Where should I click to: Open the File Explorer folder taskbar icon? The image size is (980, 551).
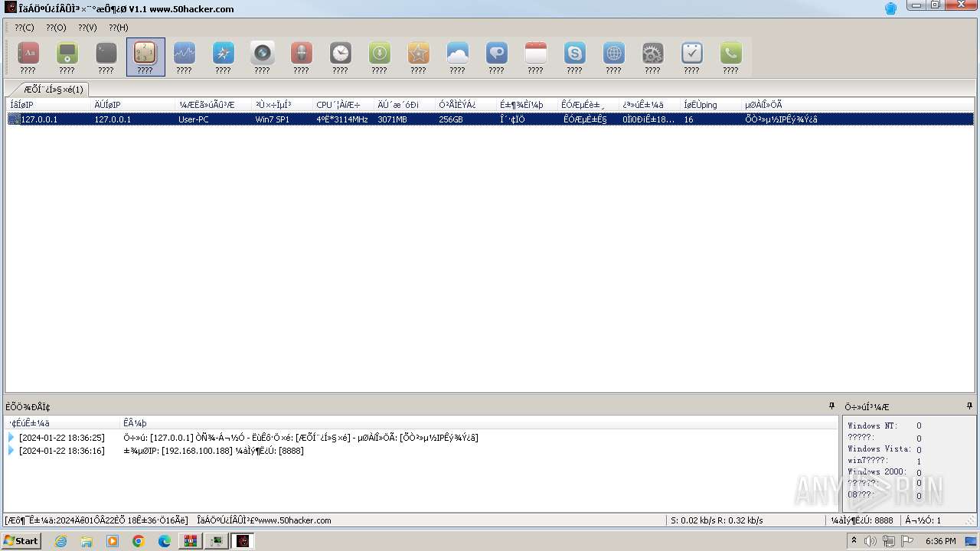87,541
